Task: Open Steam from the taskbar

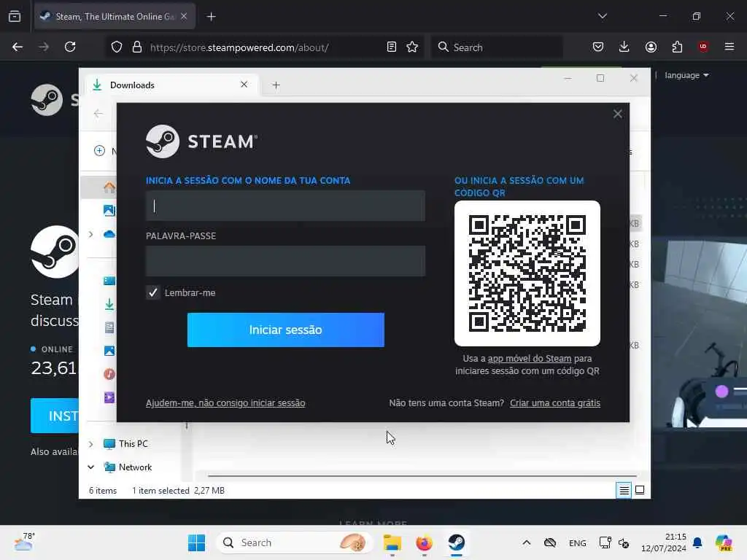Action: point(457,542)
